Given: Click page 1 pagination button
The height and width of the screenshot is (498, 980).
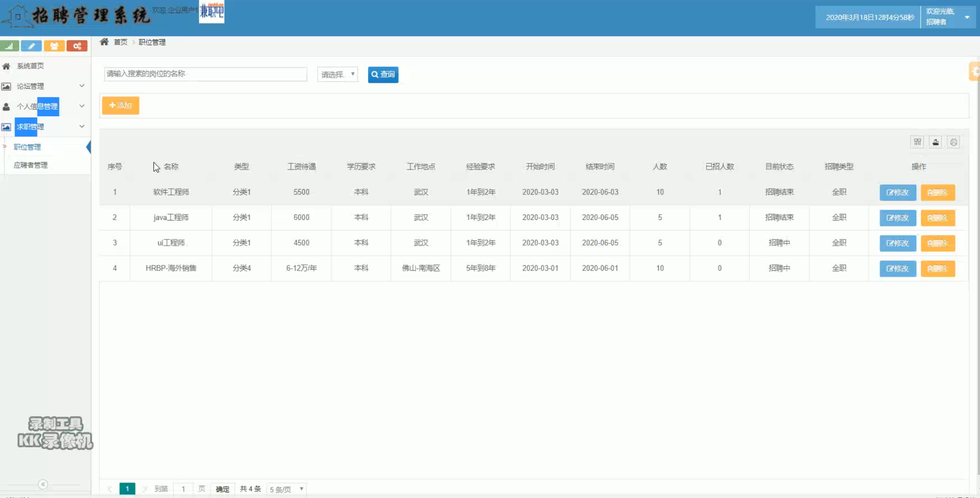Looking at the screenshot, I should 127,489.
